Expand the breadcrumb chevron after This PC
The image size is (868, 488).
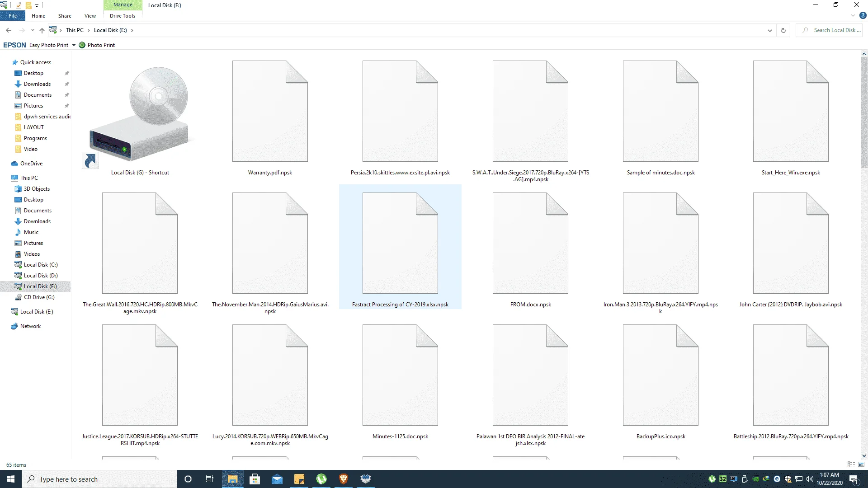click(x=89, y=30)
